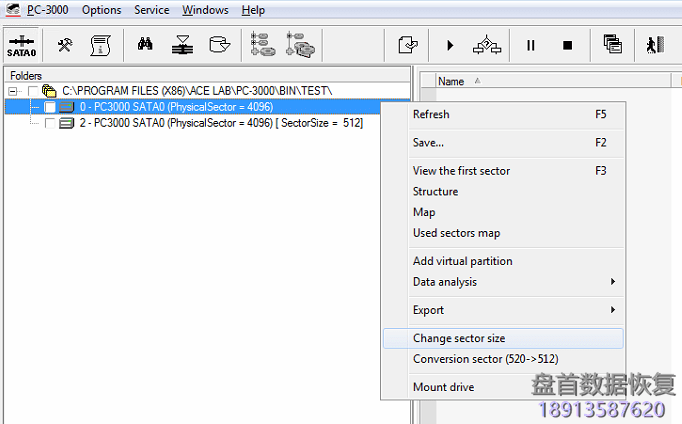Image resolution: width=682 pixels, height=424 pixels.
Task: Click the scroll document toolbar icon
Action: (100, 45)
